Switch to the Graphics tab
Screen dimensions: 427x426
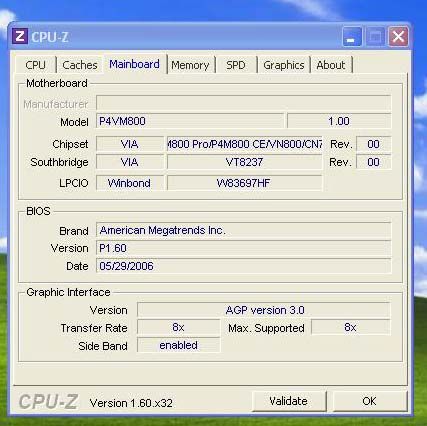(x=284, y=65)
